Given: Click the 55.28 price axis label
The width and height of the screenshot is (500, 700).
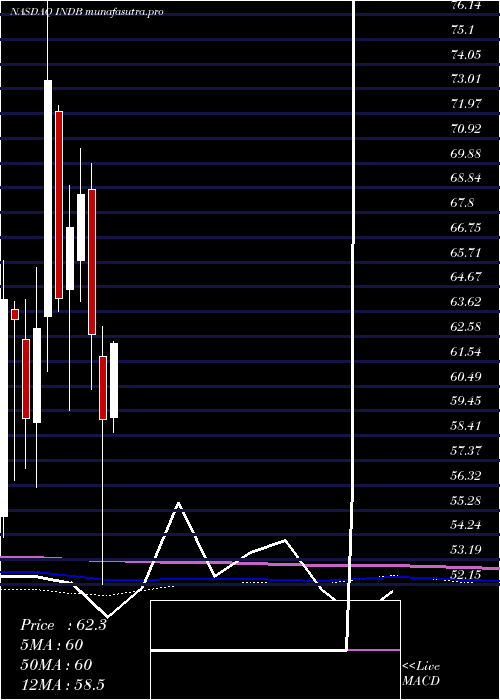Looking at the screenshot, I should tap(466, 500).
